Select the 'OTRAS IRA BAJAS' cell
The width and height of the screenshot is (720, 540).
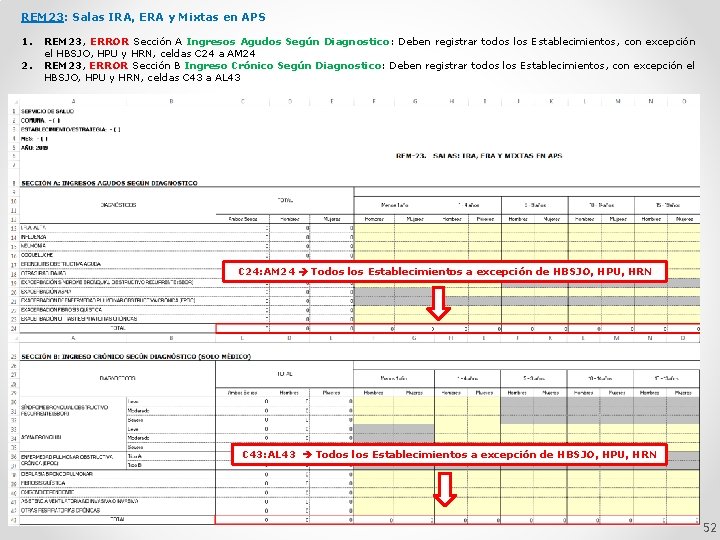pos(44,273)
